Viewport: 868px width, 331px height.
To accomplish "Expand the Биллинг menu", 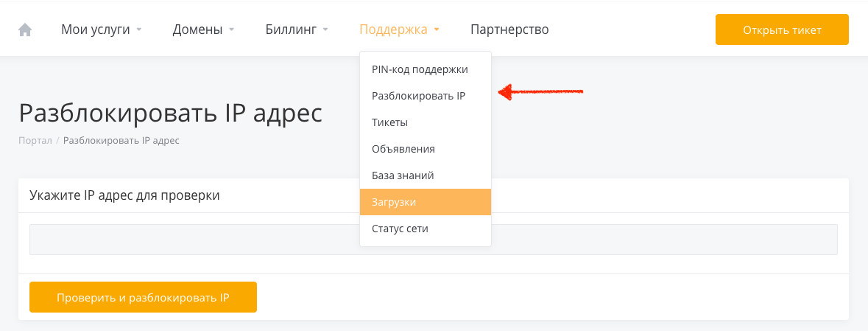I will tap(291, 29).
